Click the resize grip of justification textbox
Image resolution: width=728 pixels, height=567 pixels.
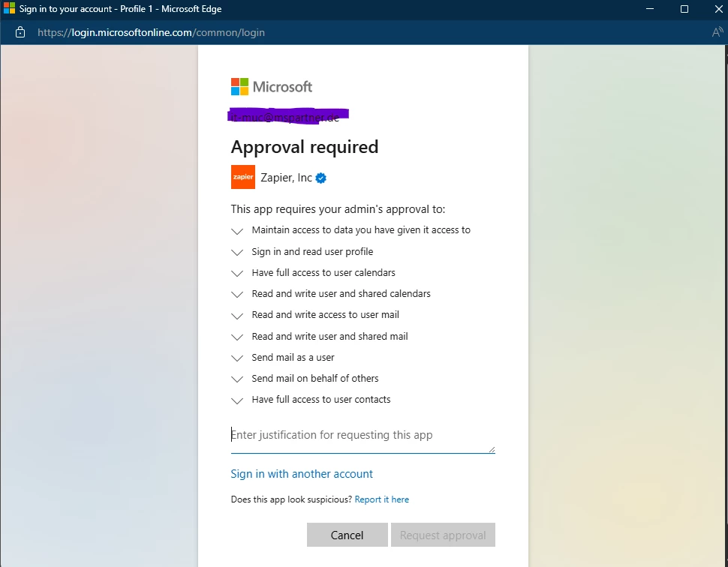pyautogui.click(x=492, y=449)
